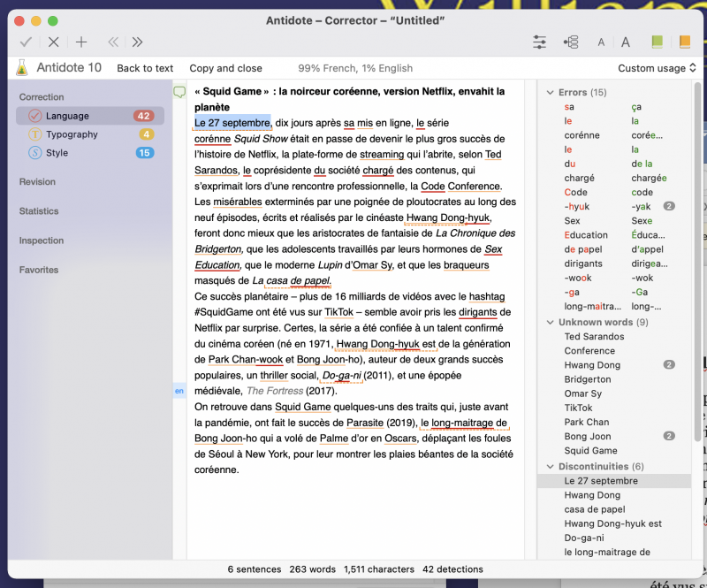Open the orange guides book icon
This screenshot has width=707, height=588.
[x=684, y=42]
